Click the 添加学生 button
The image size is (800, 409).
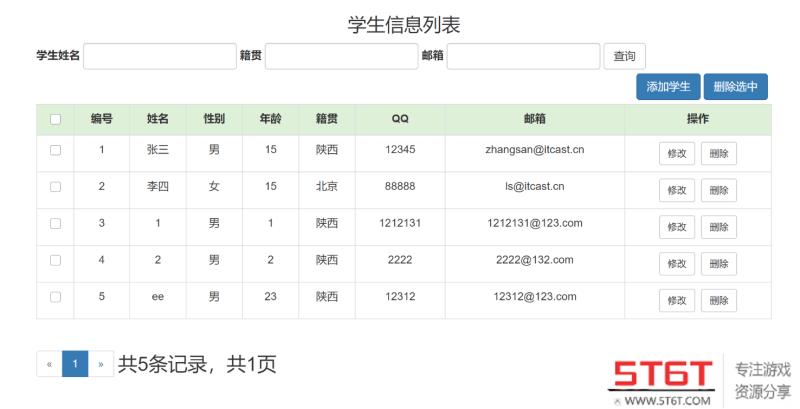pos(668,87)
